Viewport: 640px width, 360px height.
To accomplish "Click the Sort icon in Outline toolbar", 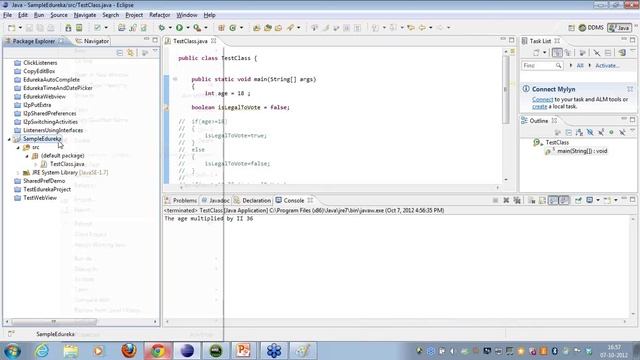I will pyautogui.click(x=579, y=132).
